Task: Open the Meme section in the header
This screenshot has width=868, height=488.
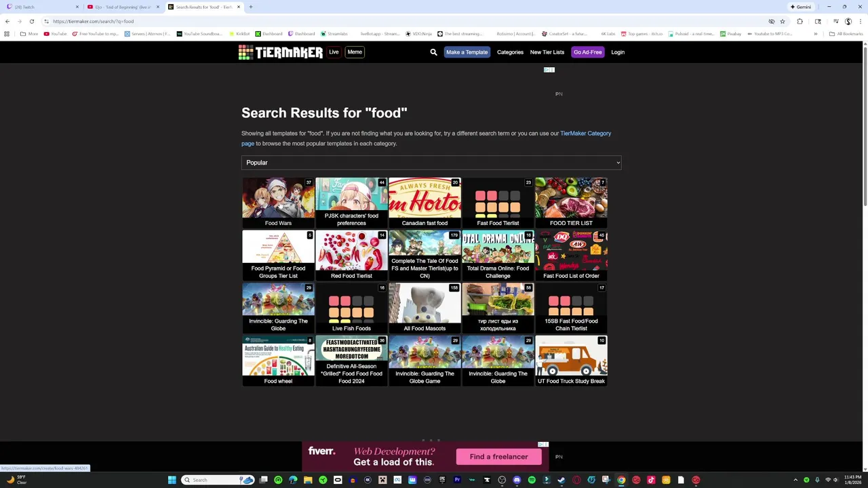Action: click(355, 52)
